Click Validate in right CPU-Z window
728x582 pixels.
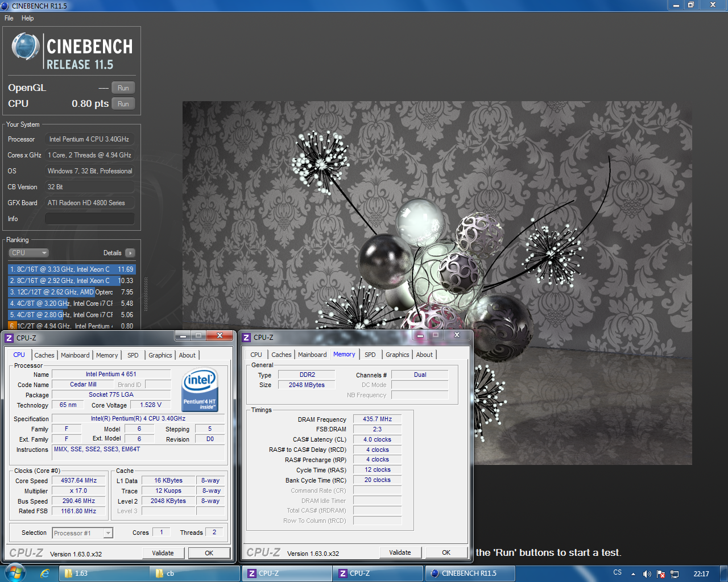400,552
